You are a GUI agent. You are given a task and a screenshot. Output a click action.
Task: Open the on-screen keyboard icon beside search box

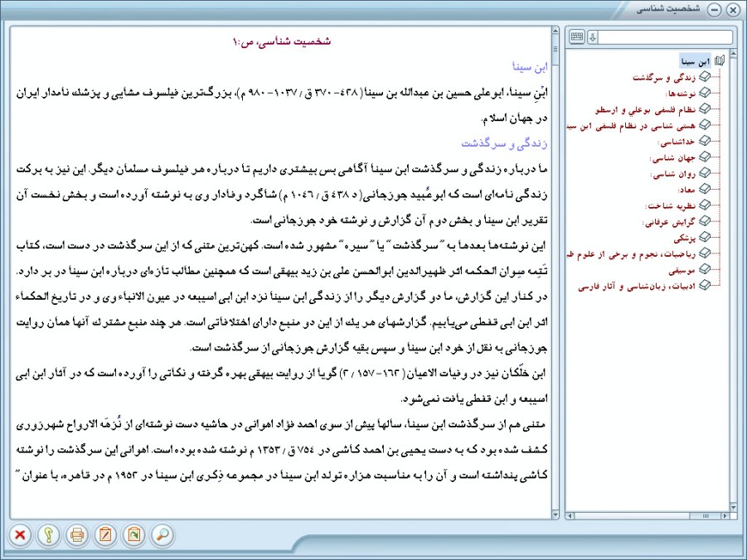[578, 37]
